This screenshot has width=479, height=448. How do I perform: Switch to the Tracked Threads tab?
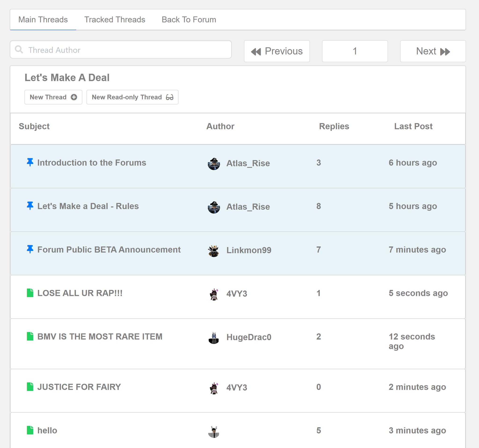coord(115,20)
